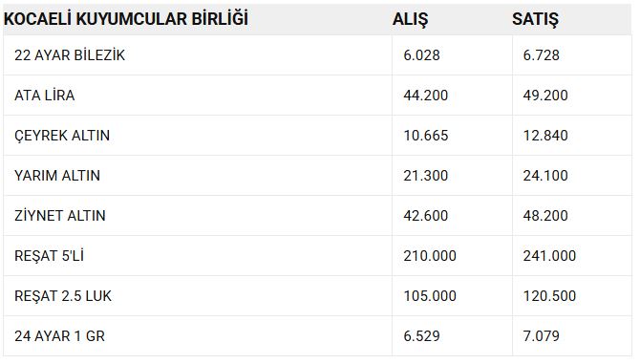This screenshot has height=364, width=640.
Task: Select the YARIM ALTIN row label
Action: coord(57,176)
